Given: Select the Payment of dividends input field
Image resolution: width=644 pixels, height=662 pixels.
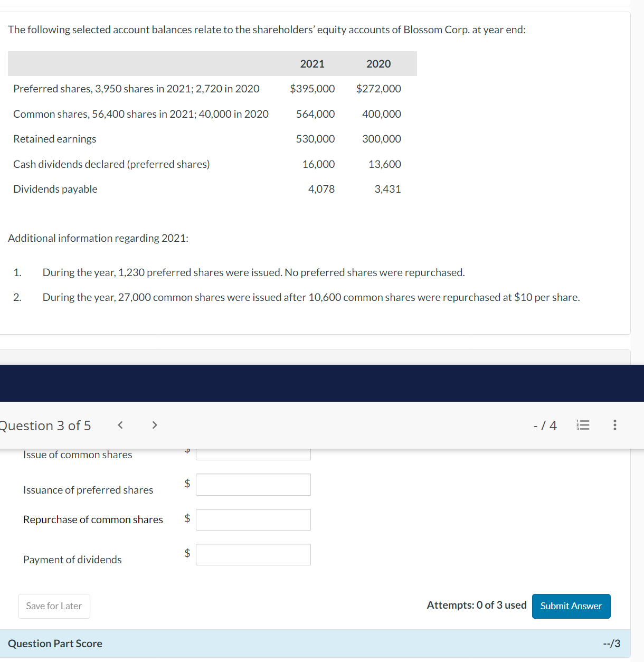Looking at the screenshot, I should 253,554.
